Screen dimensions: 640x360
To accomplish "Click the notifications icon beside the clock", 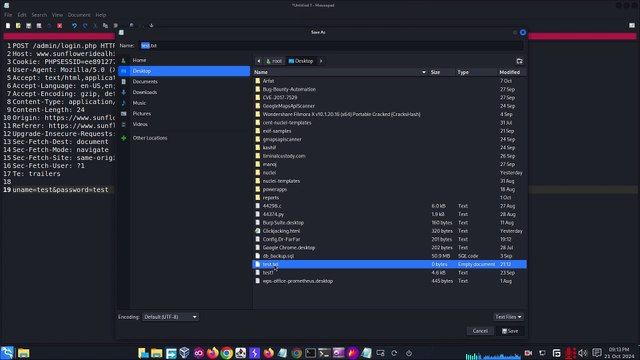I will click(x=596, y=353).
